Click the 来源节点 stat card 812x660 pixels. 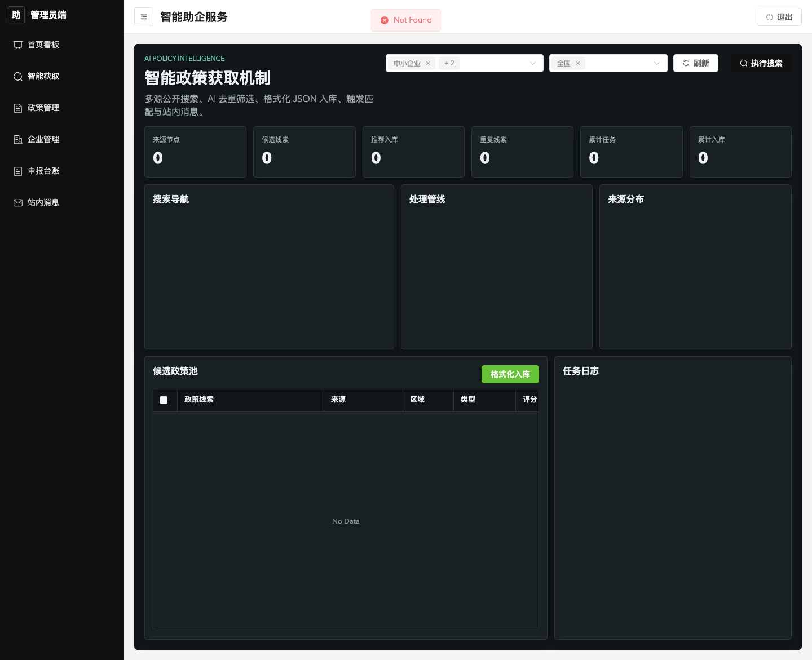click(195, 152)
